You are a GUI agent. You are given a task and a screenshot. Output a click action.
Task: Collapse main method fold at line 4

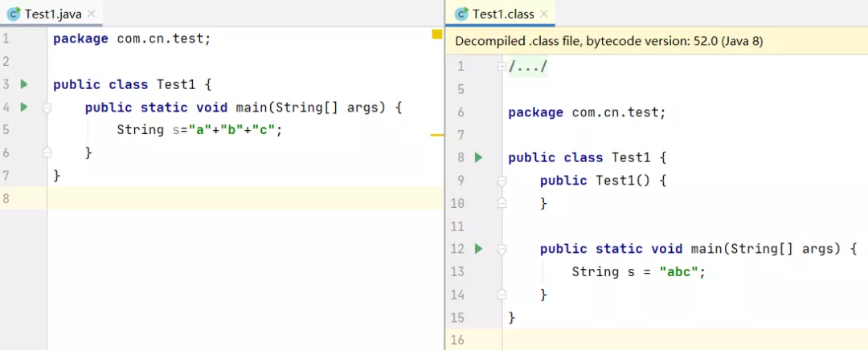tap(47, 108)
